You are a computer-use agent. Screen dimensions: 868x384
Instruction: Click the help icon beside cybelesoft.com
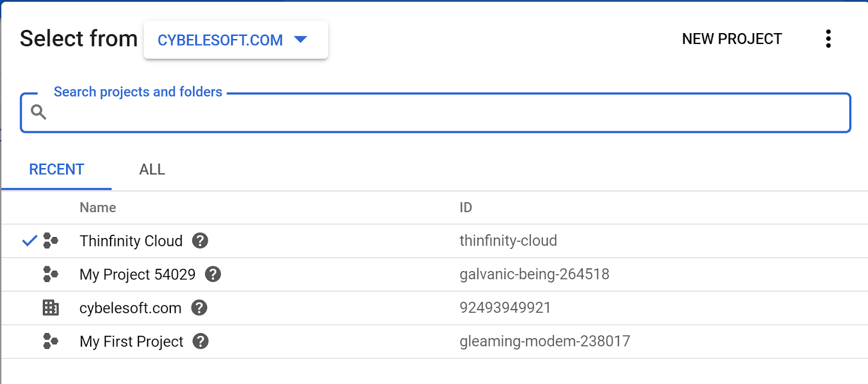199,308
